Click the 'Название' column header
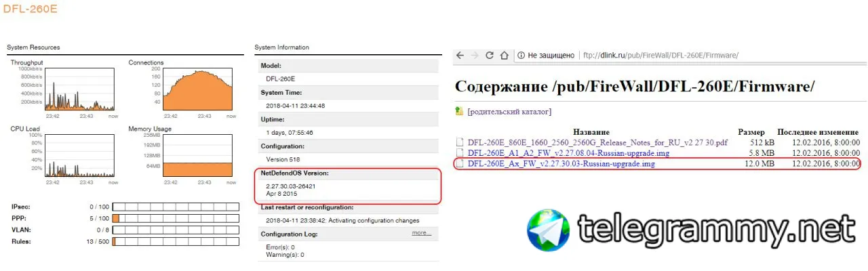 pos(591,132)
